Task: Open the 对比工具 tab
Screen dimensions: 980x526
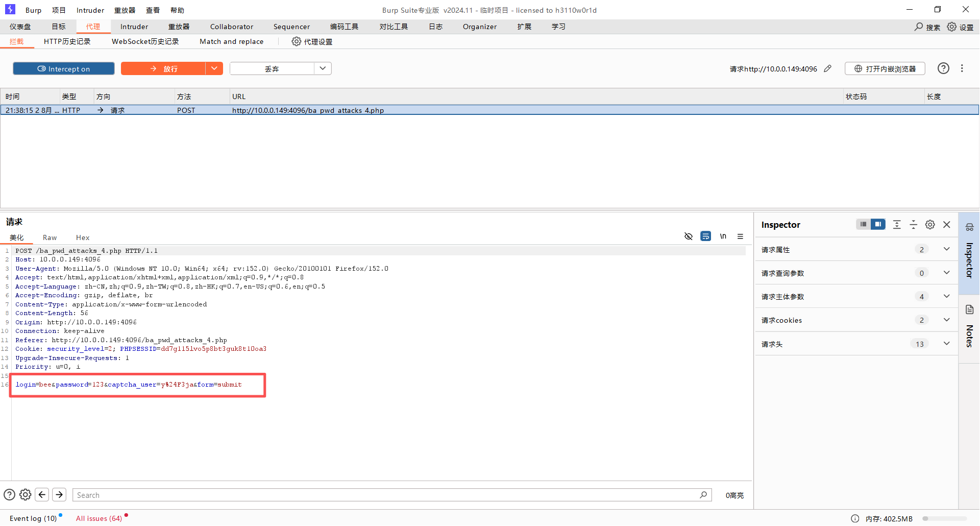Action: click(394, 27)
